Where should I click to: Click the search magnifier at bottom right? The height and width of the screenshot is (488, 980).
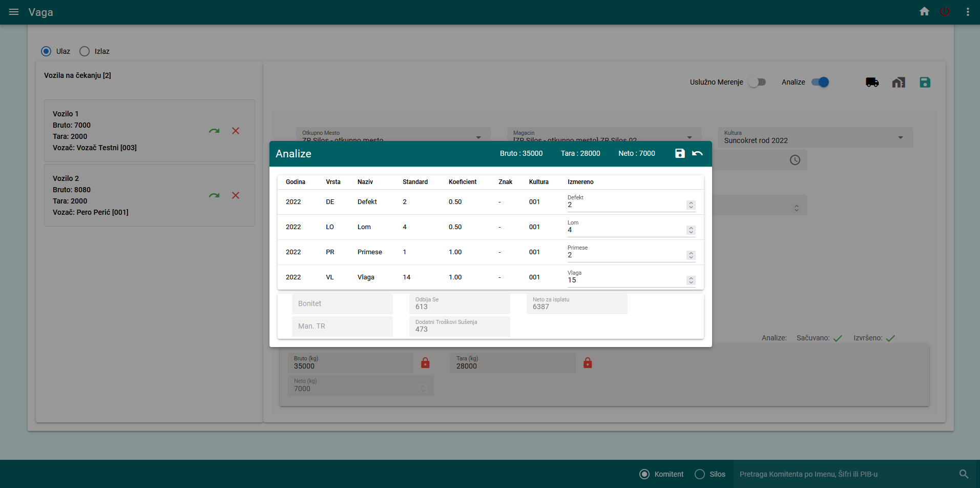pos(963,474)
